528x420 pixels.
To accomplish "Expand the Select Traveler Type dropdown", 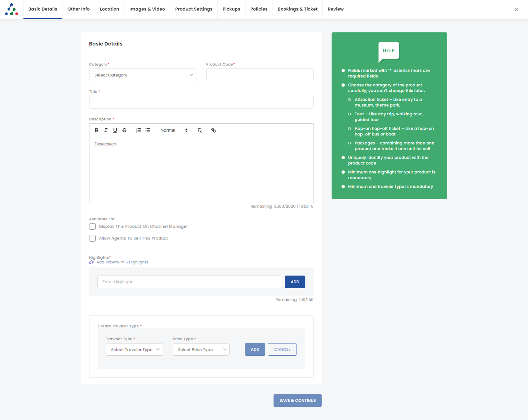I will coord(134,349).
